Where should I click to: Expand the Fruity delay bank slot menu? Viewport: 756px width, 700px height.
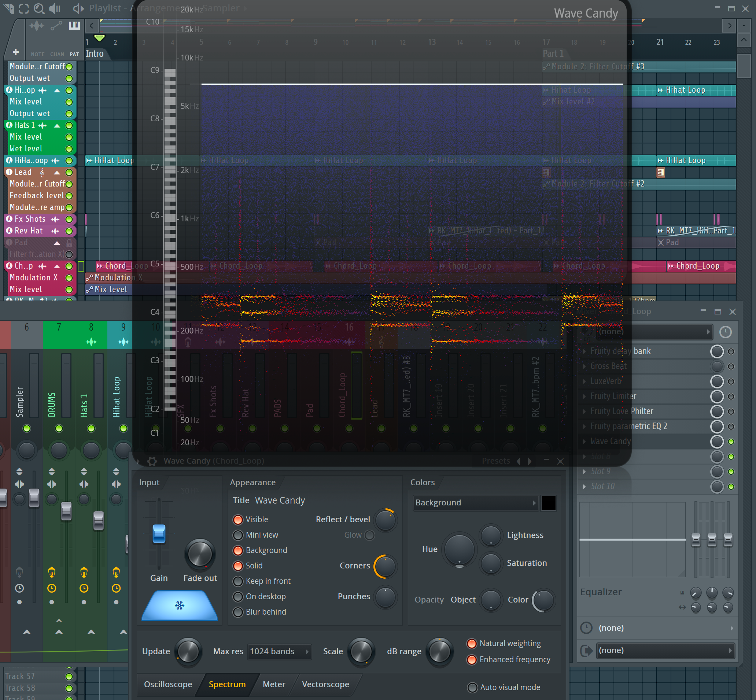(584, 351)
